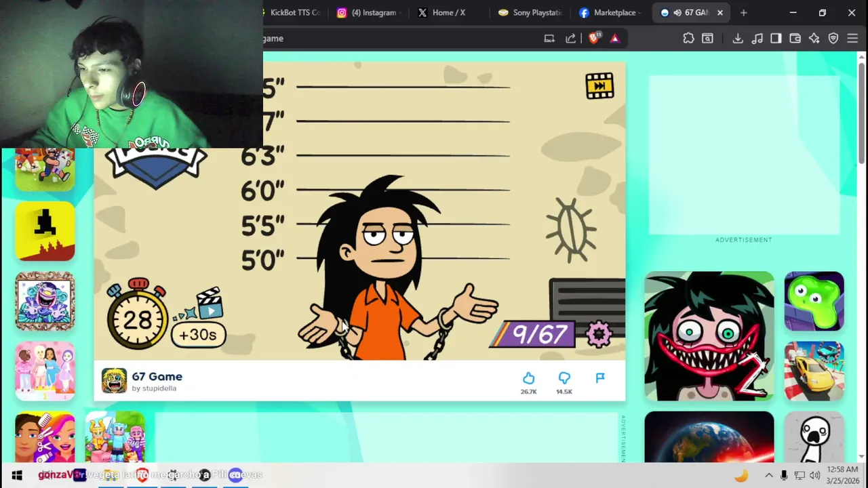
Task: Toggle the browser sidebar panel
Action: click(776, 39)
